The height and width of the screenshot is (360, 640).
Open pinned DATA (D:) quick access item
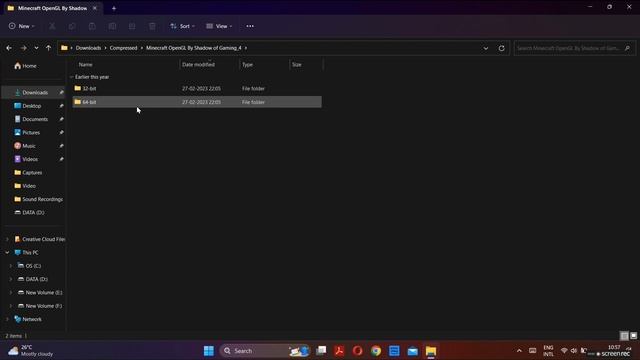[33, 213]
